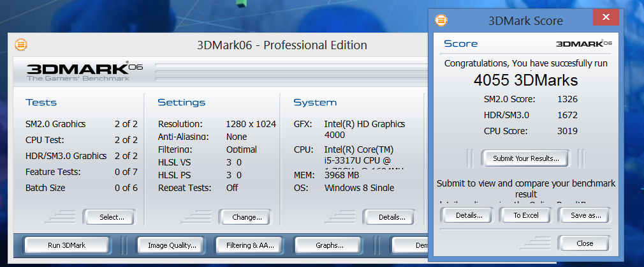Click Submit Your Results button
The width and height of the screenshot is (644, 267).
pyautogui.click(x=525, y=158)
